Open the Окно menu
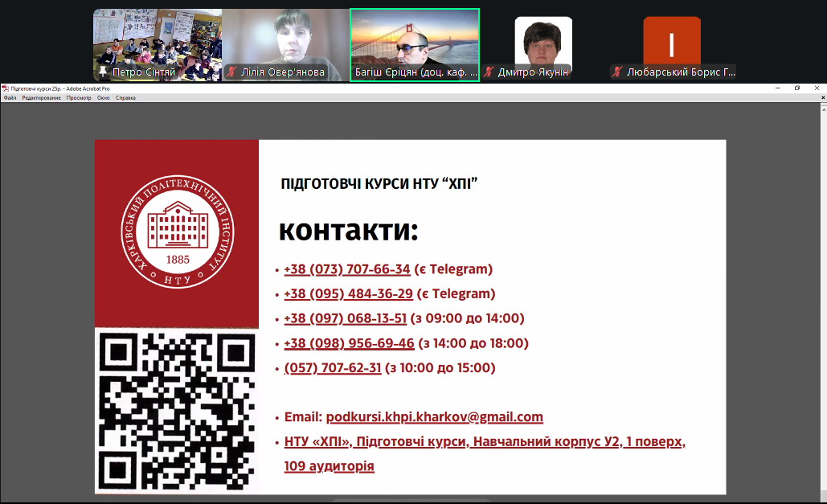 (x=104, y=97)
